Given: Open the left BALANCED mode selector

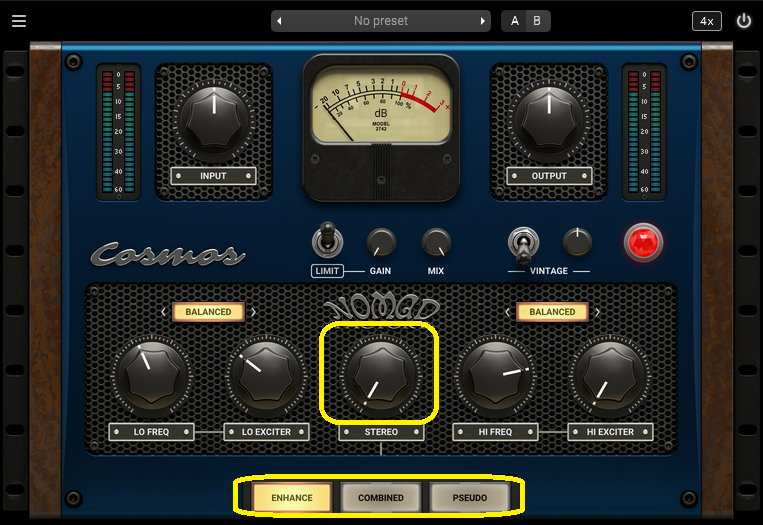Looking at the screenshot, I should (208, 312).
